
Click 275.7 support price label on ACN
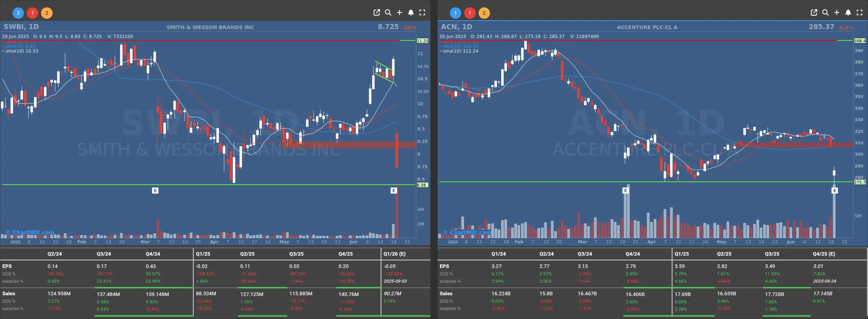(859, 182)
